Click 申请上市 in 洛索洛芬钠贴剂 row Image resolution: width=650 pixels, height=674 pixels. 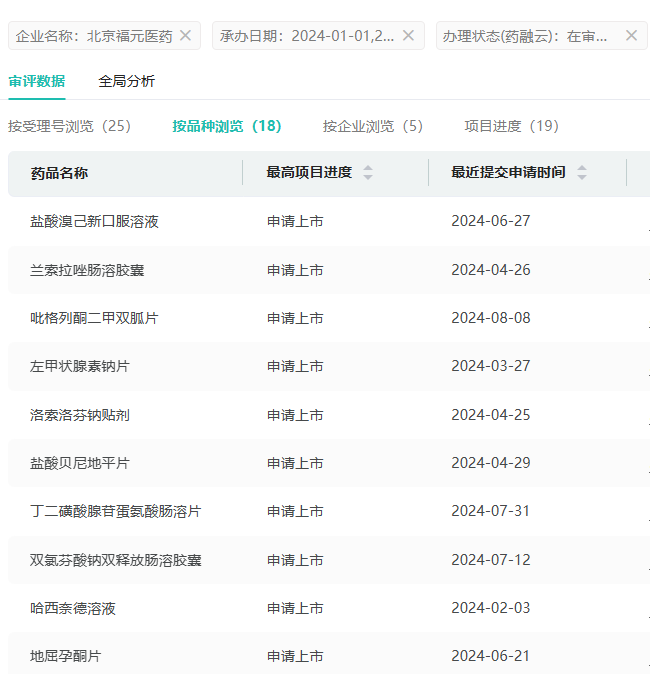tap(295, 415)
